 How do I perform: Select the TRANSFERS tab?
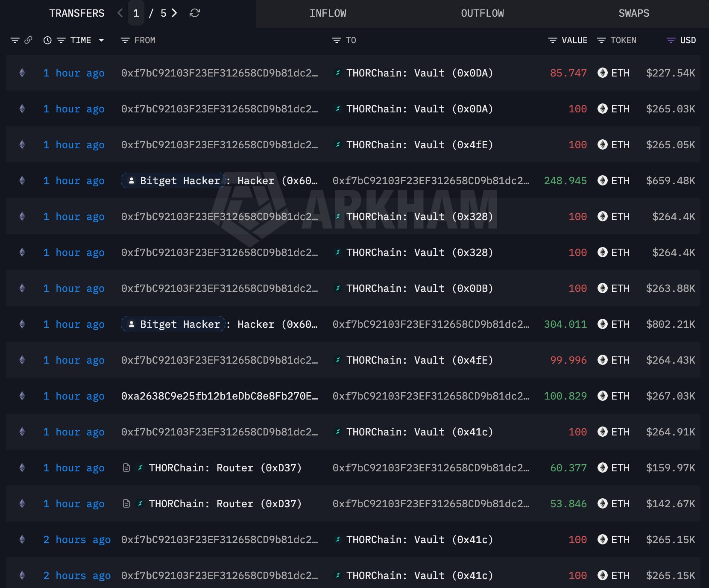[76, 13]
